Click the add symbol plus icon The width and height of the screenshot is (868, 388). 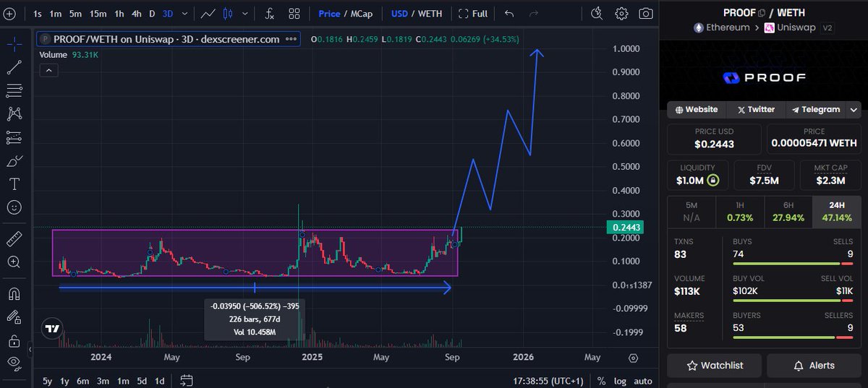click(x=10, y=13)
